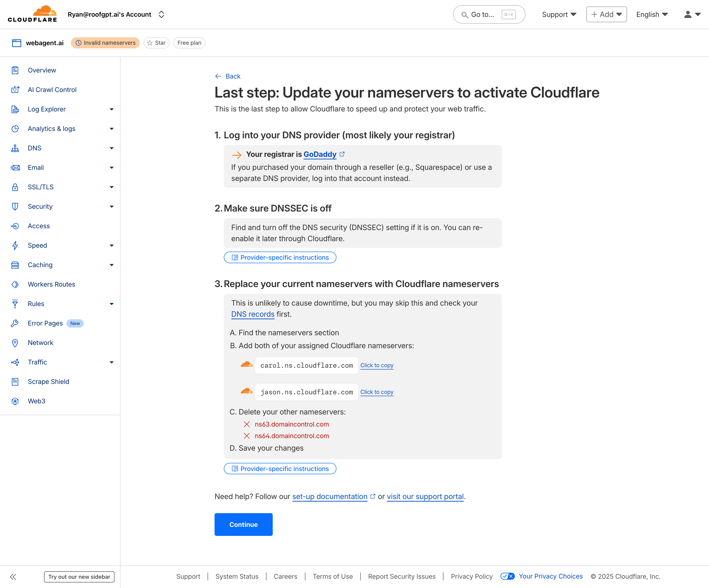
Task: Toggle the account switcher next to Ryan@roofgpt.ai
Action: [x=161, y=14]
